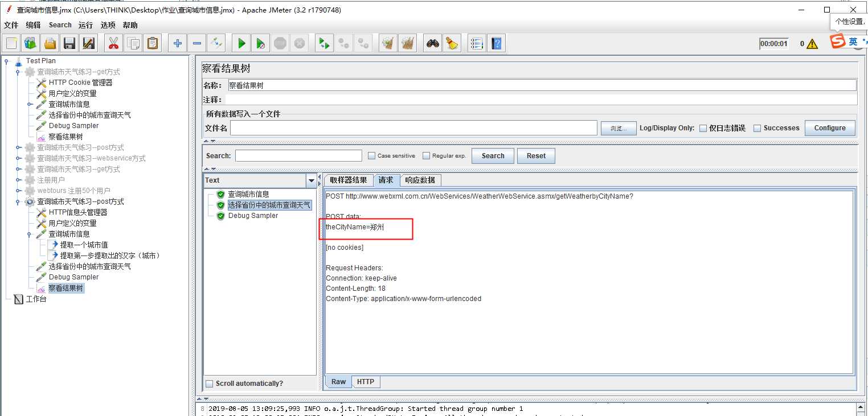Open the 编辑 menu
The width and height of the screenshot is (868, 416).
(x=33, y=25)
